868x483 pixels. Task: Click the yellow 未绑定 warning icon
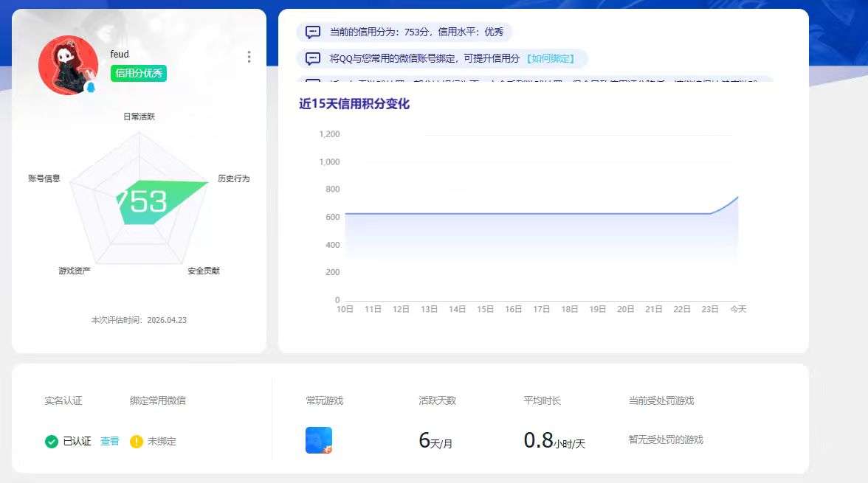point(136,442)
